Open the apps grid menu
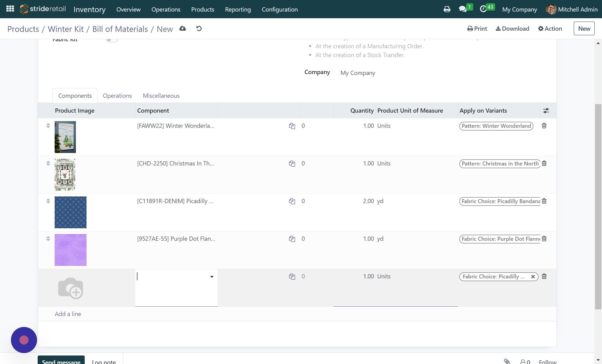602x364 pixels. pos(10,9)
